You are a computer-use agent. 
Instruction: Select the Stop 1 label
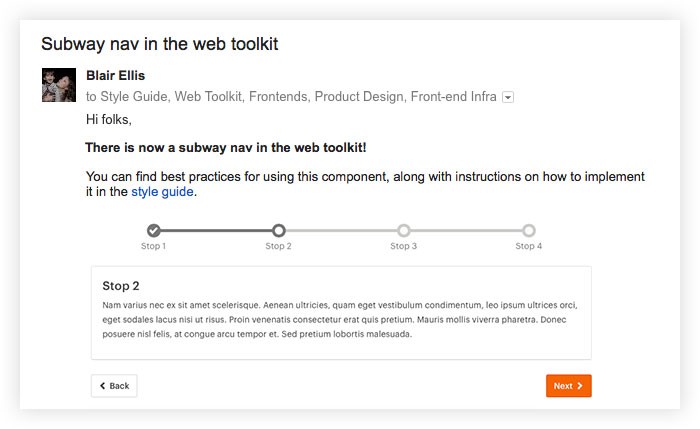tap(154, 246)
